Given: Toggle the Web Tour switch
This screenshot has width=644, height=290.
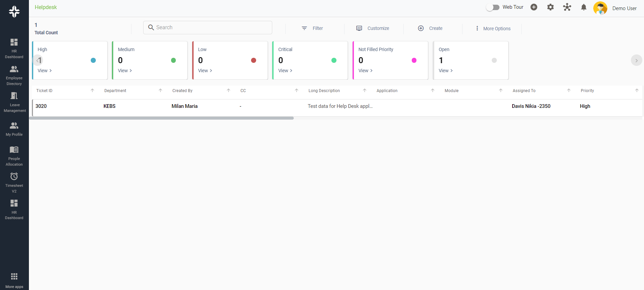Looking at the screenshot, I should click(x=493, y=7).
